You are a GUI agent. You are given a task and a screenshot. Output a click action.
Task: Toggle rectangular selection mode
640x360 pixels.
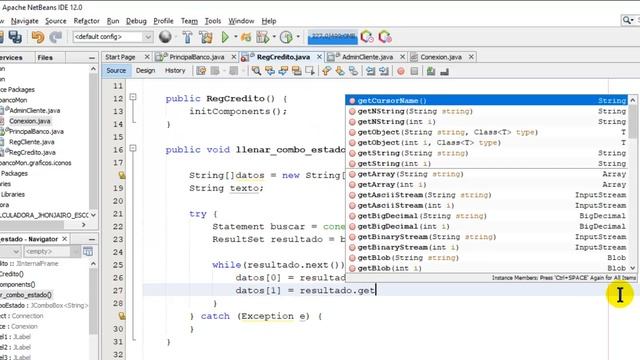pyautogui.click(x=310, y=71)
